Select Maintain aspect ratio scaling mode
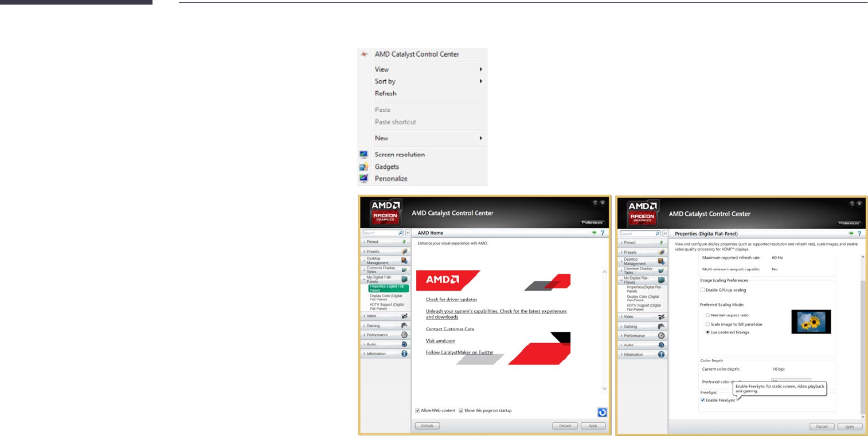 click(708, 315)
